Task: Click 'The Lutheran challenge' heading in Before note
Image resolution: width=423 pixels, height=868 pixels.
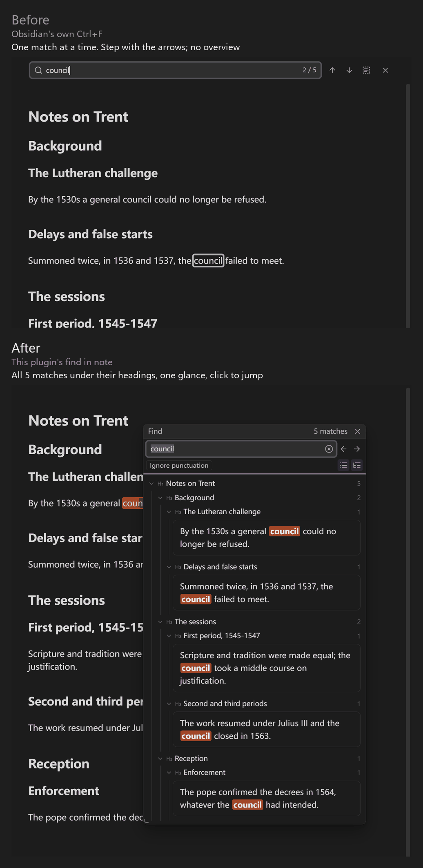Action: (x=93, y=173)
